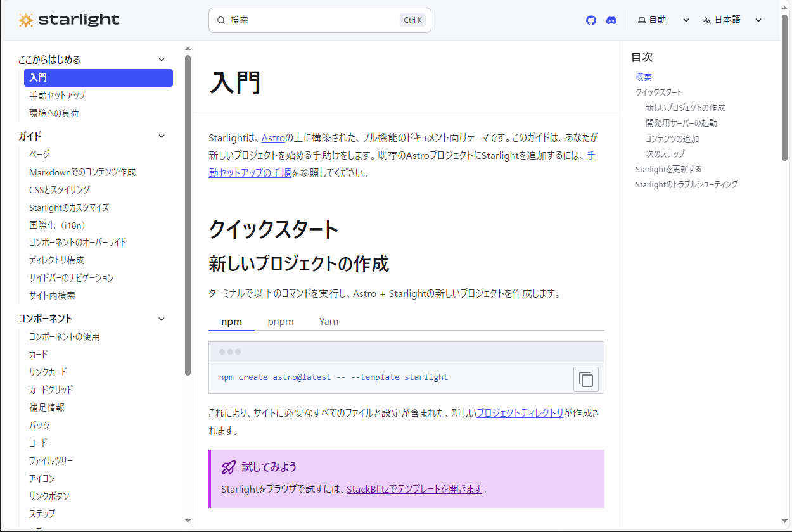Viewport: 792px width, 532px height.
Task: Jump to 概要 in table of contents
Action: click(644, 77)
